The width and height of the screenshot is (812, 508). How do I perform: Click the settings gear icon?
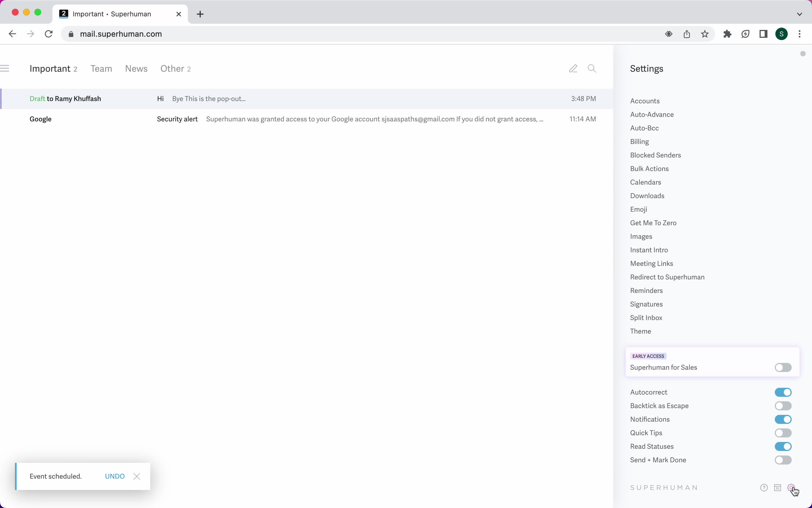pos(791,487)
